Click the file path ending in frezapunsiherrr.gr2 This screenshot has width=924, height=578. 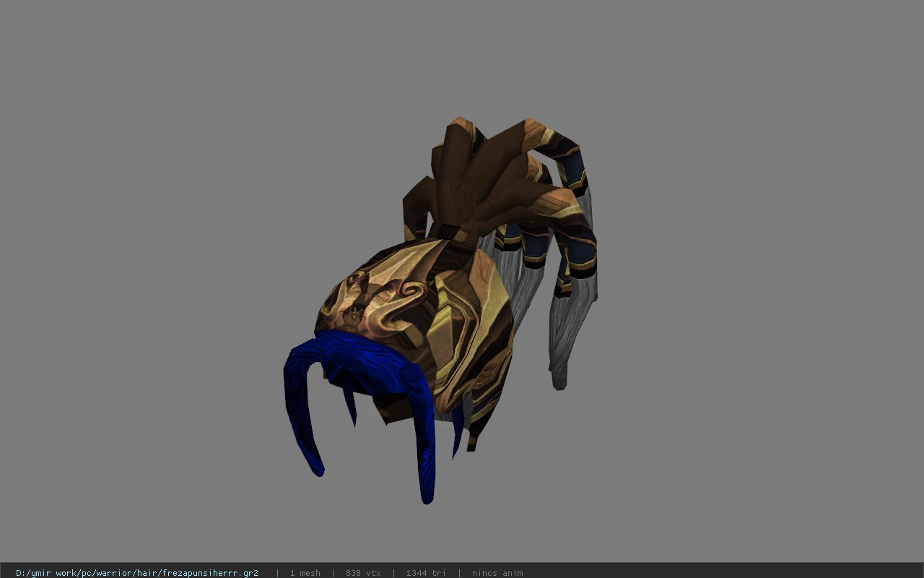[x=137, y=573]
